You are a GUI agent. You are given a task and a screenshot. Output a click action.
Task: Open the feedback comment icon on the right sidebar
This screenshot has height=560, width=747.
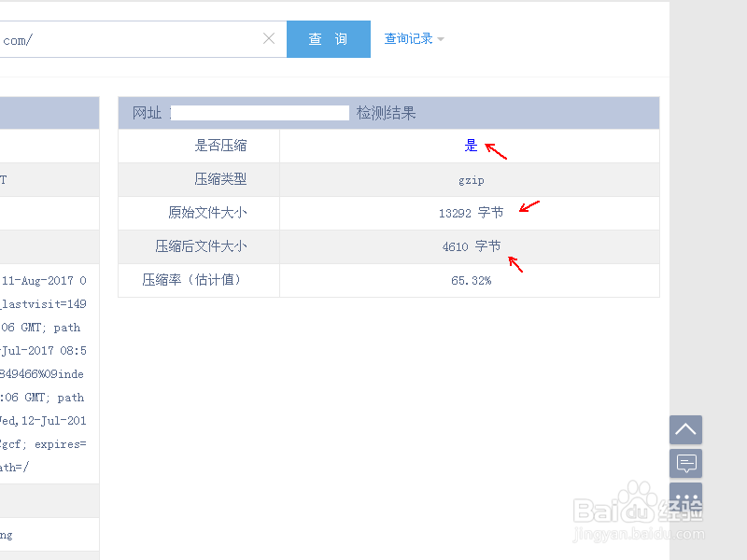(x=685, y=463)
